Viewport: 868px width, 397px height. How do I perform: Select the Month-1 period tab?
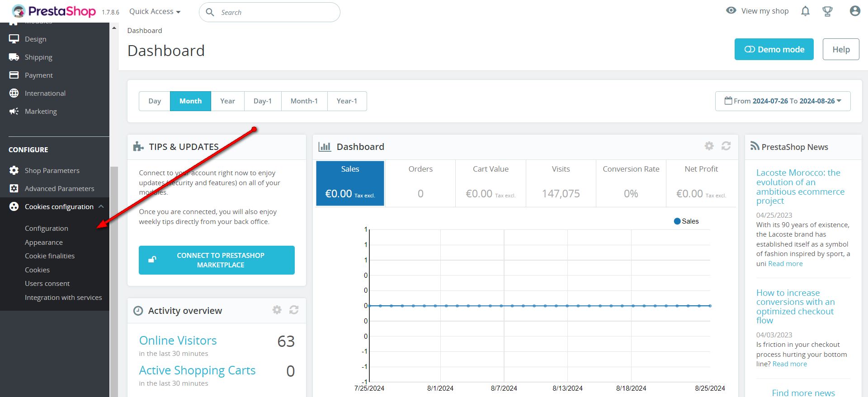pyautogui.click(x=304, y=101)
